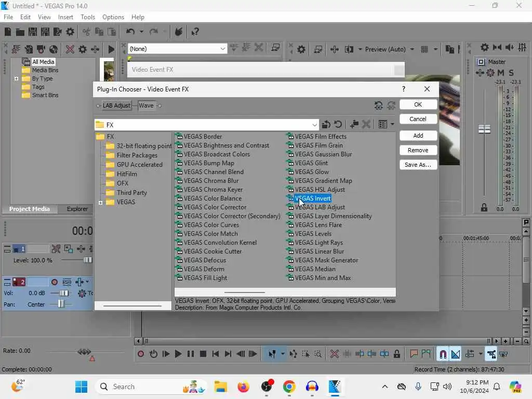Image resolution: width=532 pixels, height=399 pixels.
Task: Toggle Master fader lock icon
Action: 484,208
